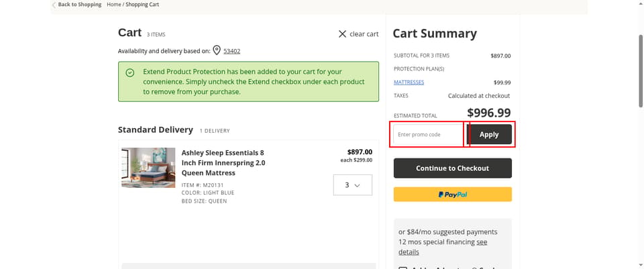Click the each $299.00 price text

[356, 160]
